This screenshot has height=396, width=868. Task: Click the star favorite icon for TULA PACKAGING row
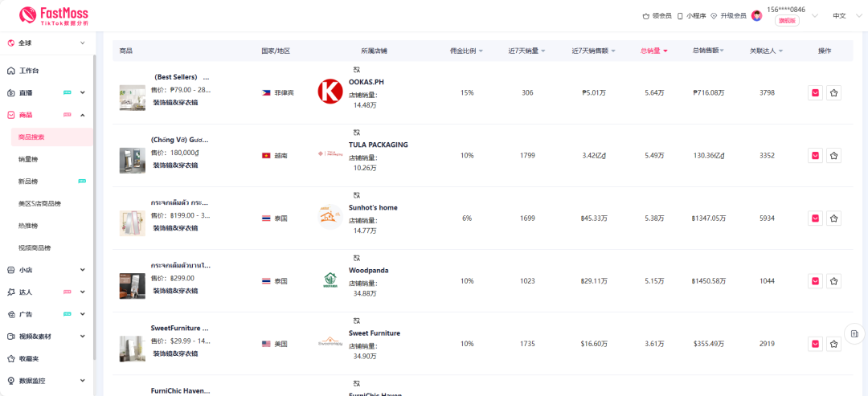[833, 156]
